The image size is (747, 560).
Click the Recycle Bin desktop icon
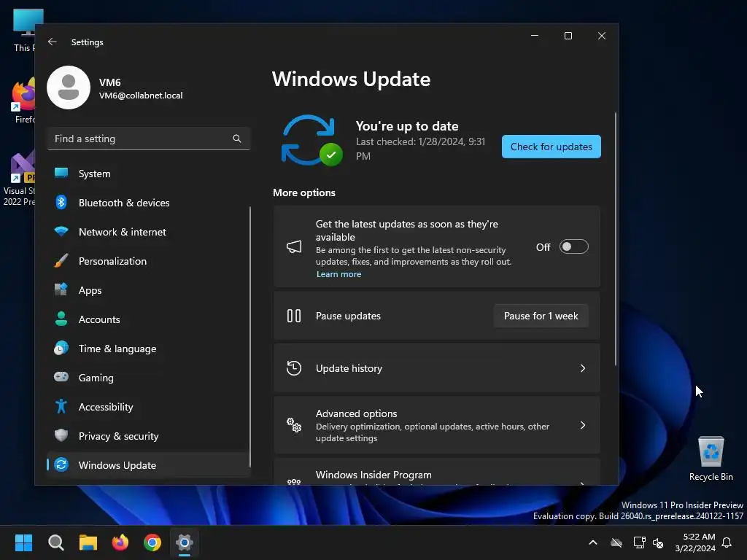coord(711,459)
